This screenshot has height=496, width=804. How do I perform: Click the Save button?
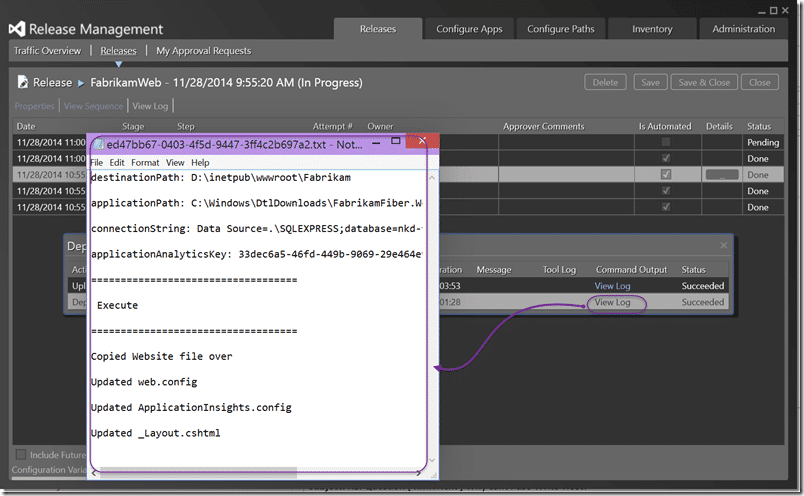650,82
